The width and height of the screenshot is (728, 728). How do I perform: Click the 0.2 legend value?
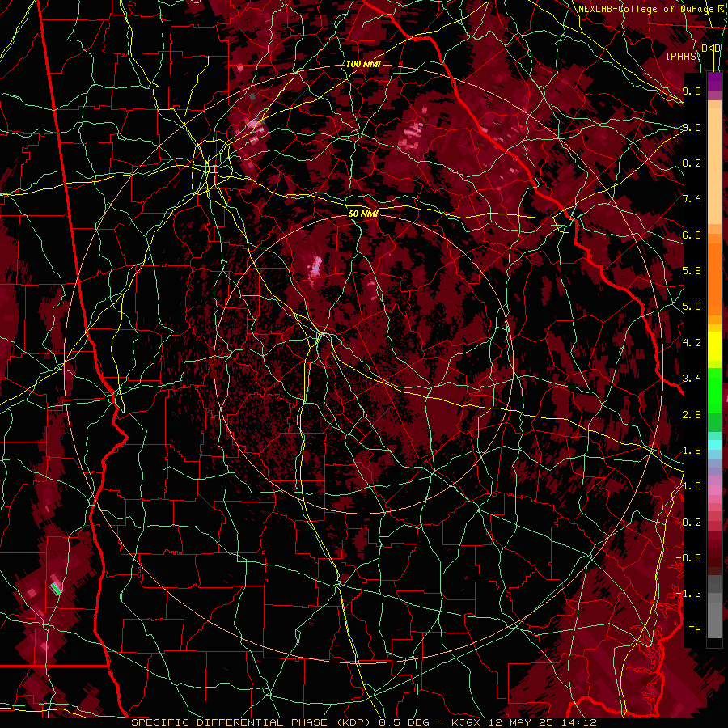tap(692, 522)
